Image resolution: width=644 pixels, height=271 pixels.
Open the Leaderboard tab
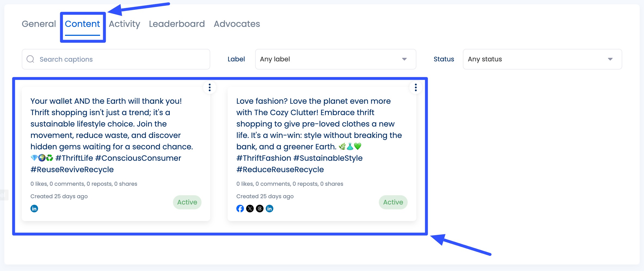[177, 24]
